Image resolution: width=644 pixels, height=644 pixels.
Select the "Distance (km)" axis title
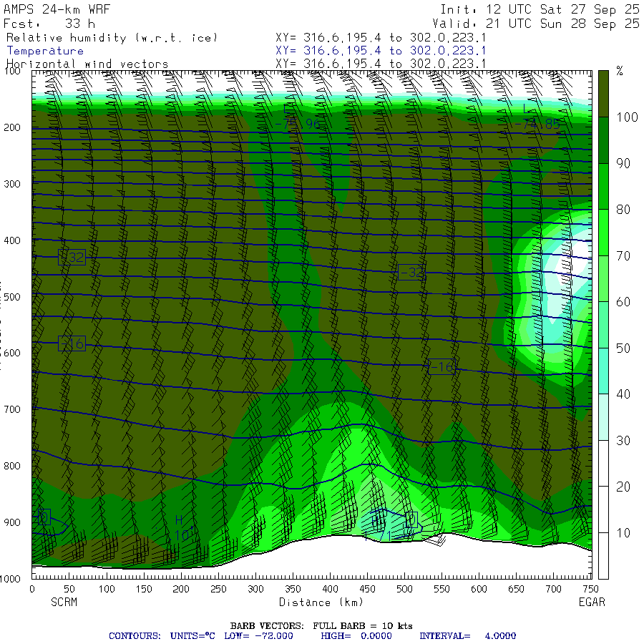point(321,602)
